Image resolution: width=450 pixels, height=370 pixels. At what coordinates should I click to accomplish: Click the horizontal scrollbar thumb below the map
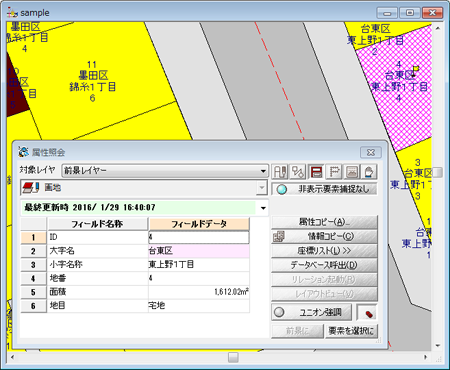tap(233, 357)
